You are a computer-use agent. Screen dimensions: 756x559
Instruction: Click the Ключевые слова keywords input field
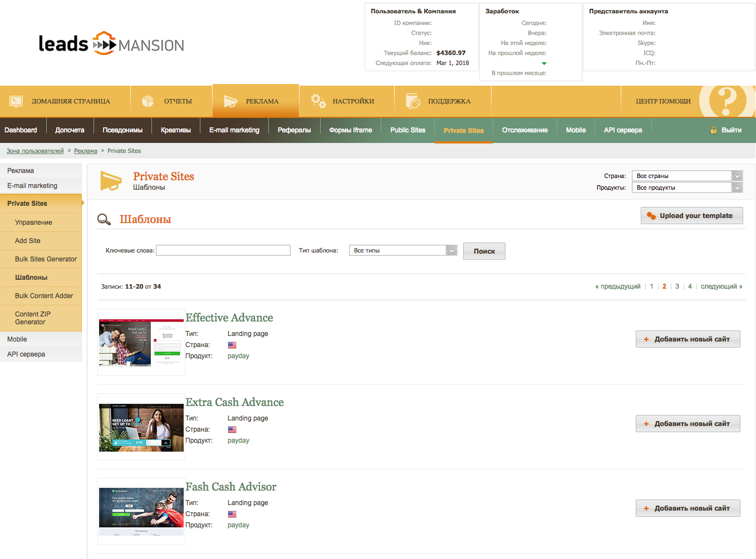coord(223,250)
